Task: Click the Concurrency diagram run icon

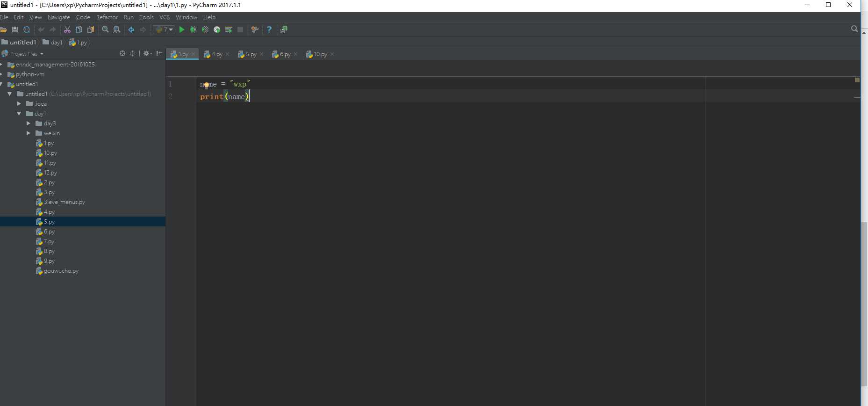Action: point(229,29)
